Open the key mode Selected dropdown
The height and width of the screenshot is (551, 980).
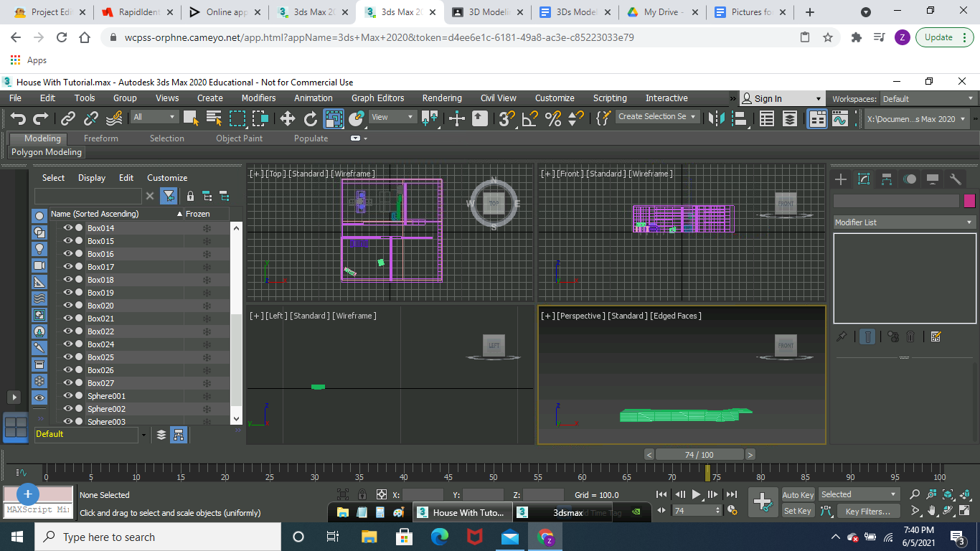pyautogui.click(x=859, y=494)
